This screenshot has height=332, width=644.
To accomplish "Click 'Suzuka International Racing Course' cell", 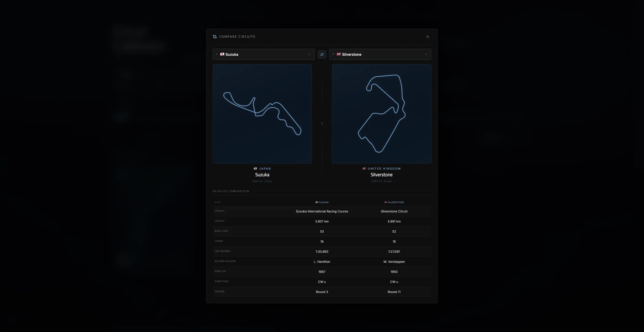I will pyautogui.click(x=322, y=211).
